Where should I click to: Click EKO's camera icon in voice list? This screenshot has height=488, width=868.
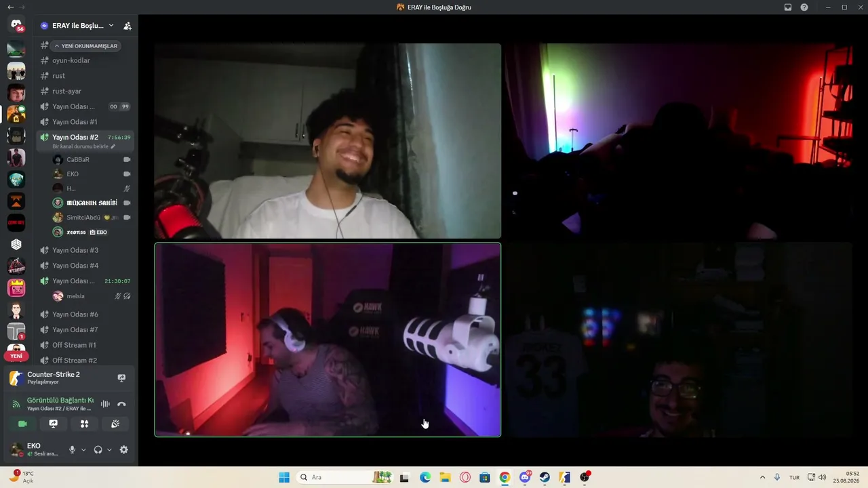[127, 174]
